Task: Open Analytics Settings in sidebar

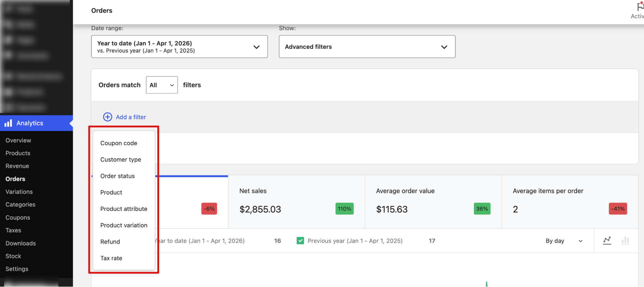Action: 17,269
